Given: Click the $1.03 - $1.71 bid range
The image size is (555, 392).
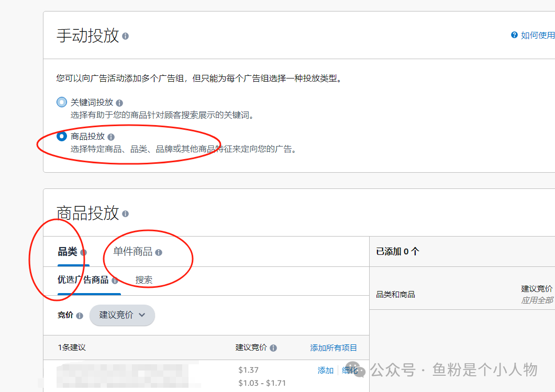Looking at the screenshot, I should [x=262, y=383].
